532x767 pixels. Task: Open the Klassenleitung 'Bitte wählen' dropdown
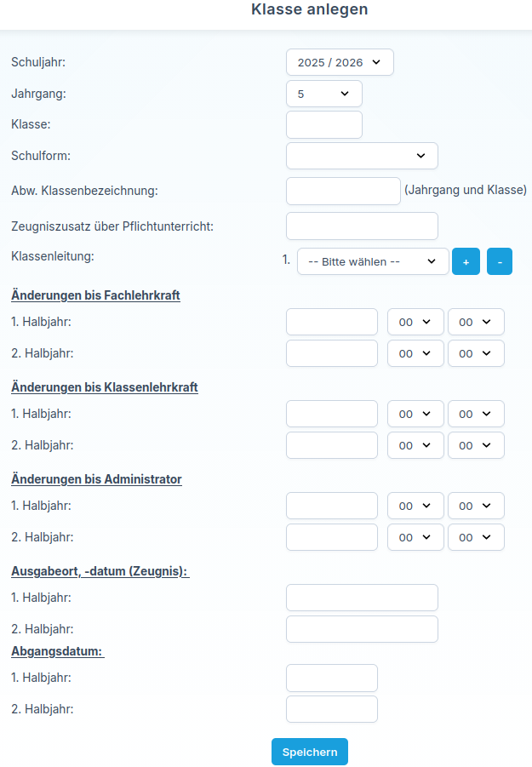tap(373, 262)
